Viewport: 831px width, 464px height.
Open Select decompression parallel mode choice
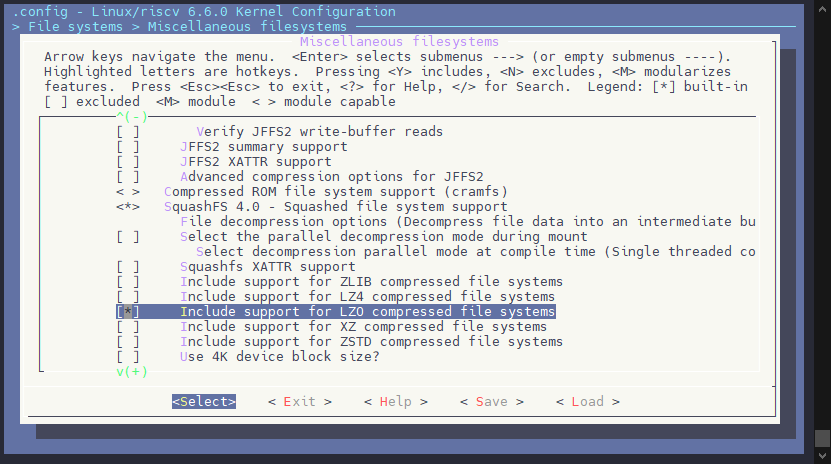475,252
